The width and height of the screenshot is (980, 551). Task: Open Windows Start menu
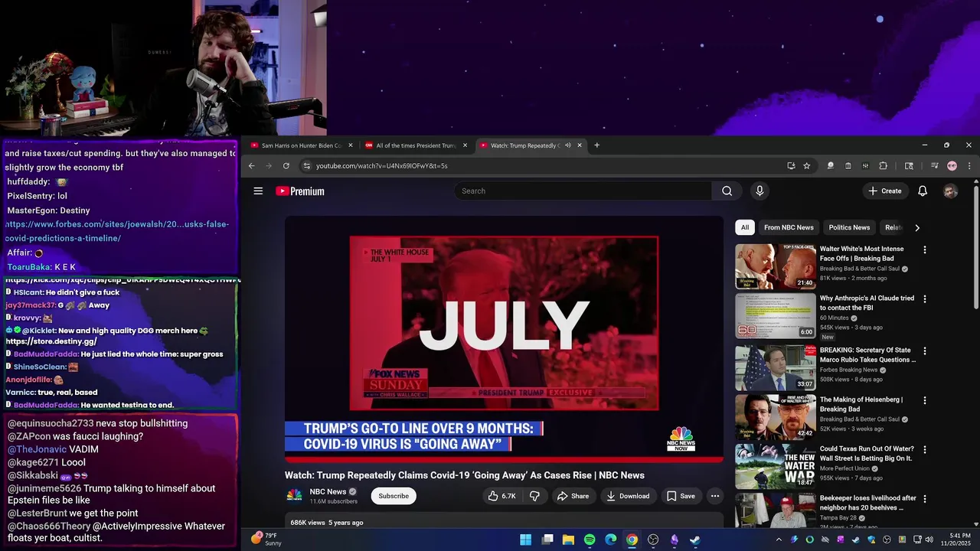point(526,540)
